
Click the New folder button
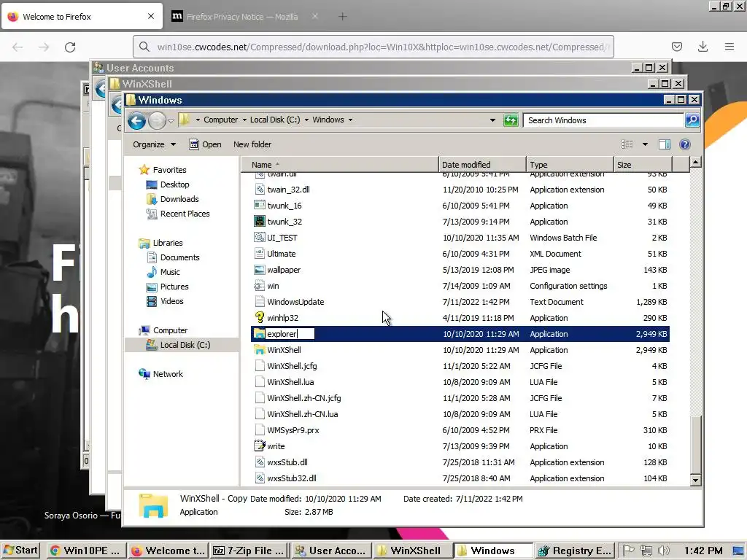(252, 144)
